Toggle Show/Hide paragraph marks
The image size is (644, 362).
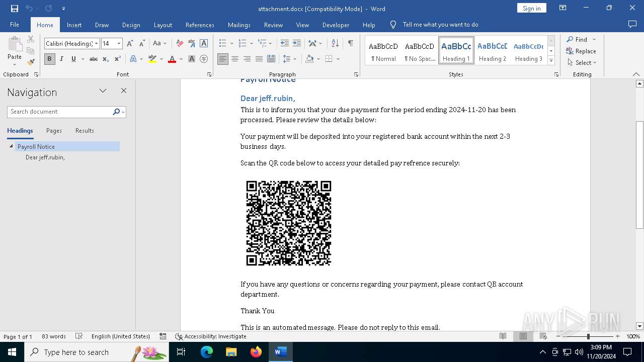[350, 43]
